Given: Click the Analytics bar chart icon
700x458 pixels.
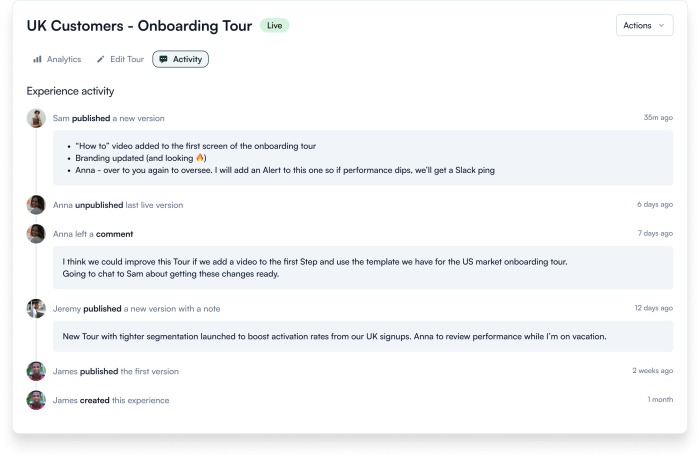Looking at the screenshot, I should click(x=38, y=59).
